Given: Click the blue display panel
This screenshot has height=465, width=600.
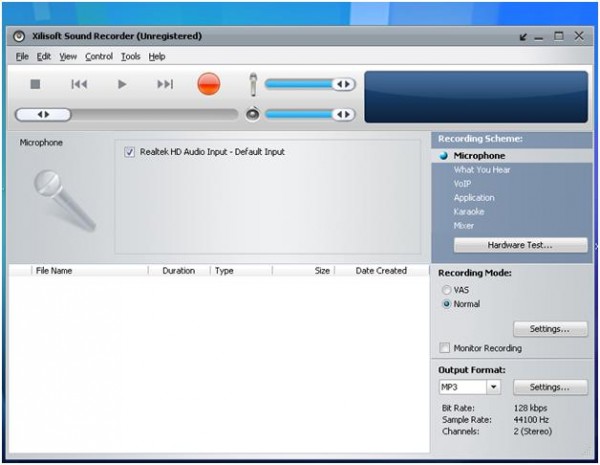Looking at the screenshot, I should 476,97.
